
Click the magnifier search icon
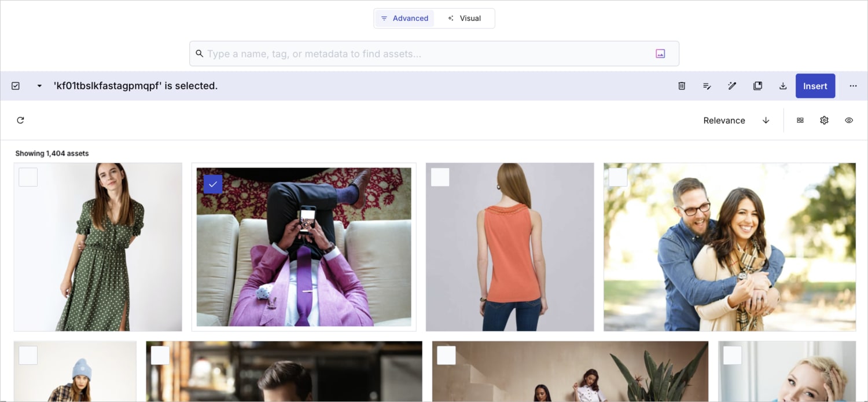pos(199,54)
